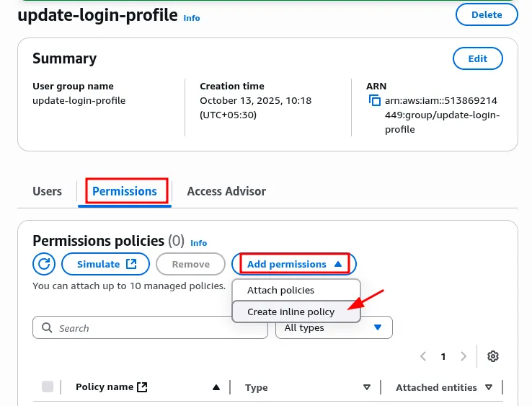The height and width of the screenshot is (406, 532).
Task: Click the Delete group button
Action: point(487,14)
